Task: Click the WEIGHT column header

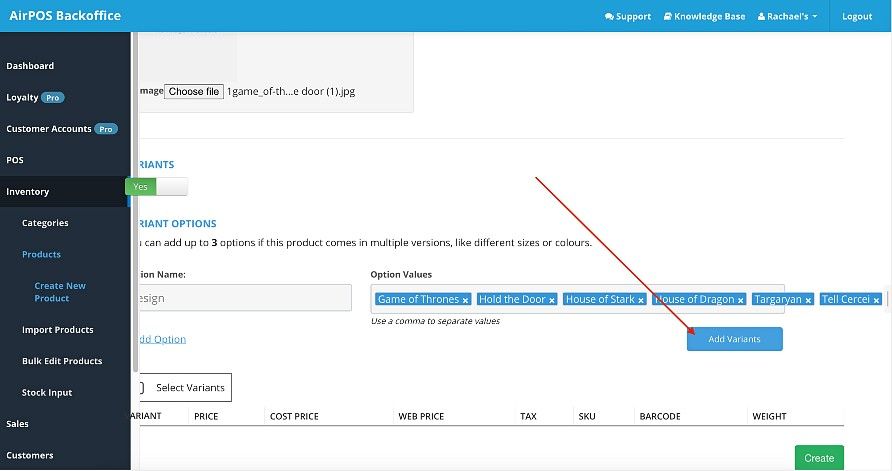Action: [x=769, y=416]
